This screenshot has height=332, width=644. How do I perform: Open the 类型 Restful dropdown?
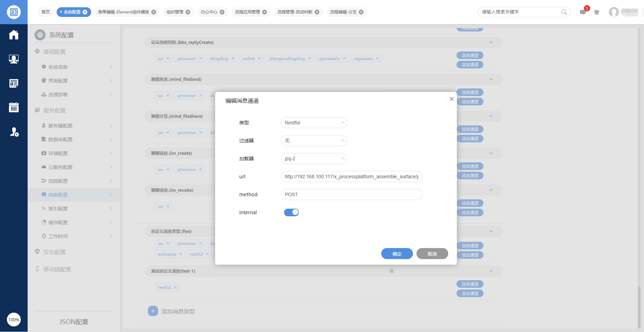314,123
